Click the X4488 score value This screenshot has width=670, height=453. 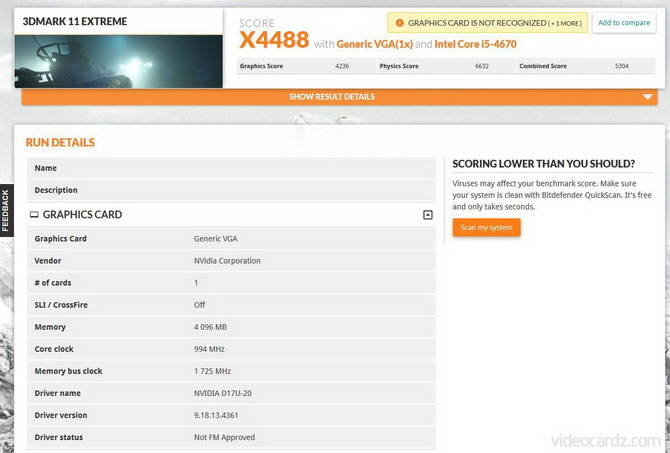click(273, 40)
